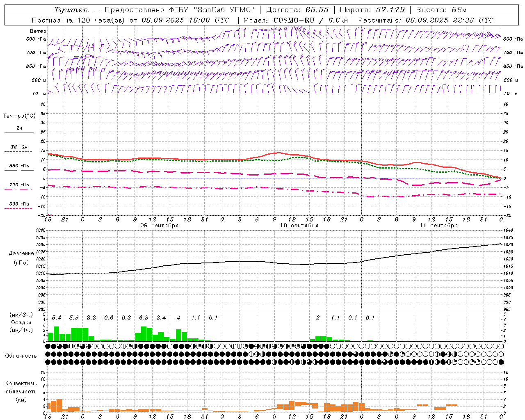Select the "(мм/1ч.)" unit label
The image size is (525, 420).
pos(21,331)
